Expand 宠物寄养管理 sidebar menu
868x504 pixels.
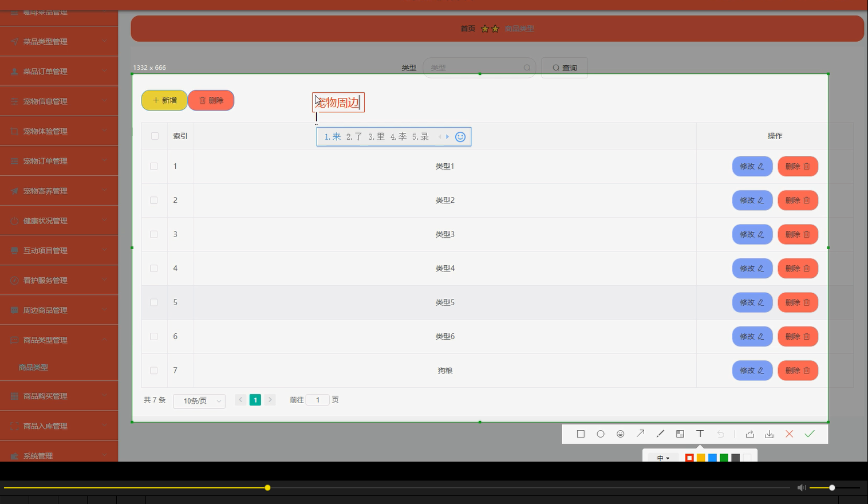tap(59, 191)
